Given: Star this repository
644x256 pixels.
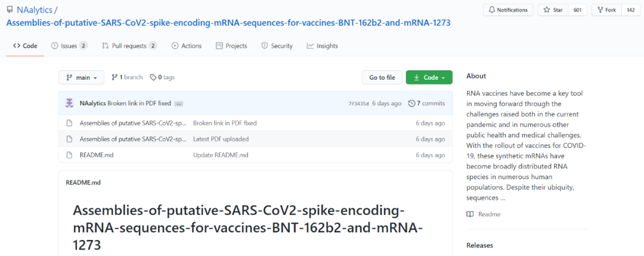Looking at the screenshot, I should (554, 10).
